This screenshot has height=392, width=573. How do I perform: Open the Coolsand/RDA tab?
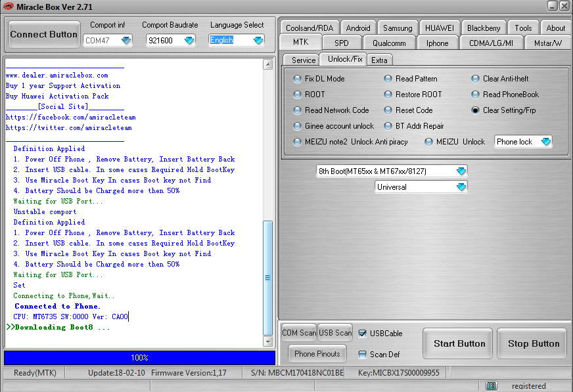point(309,28)
